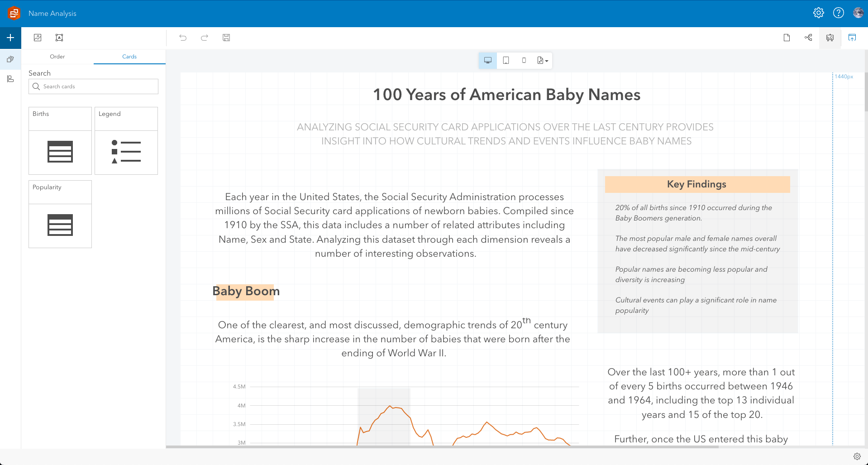The image size is (868, 465).
Task: Click the blue Add plus button
Action: point(10,38)
